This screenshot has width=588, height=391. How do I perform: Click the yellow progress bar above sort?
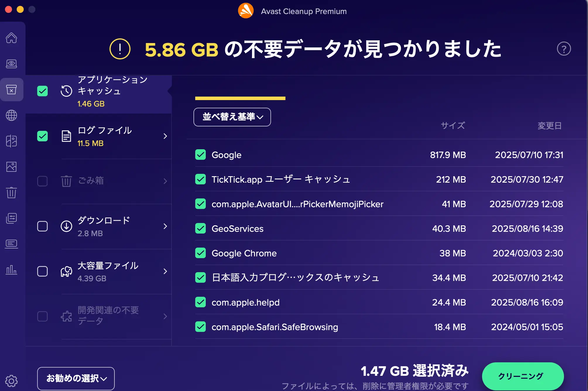coord(240,98)
